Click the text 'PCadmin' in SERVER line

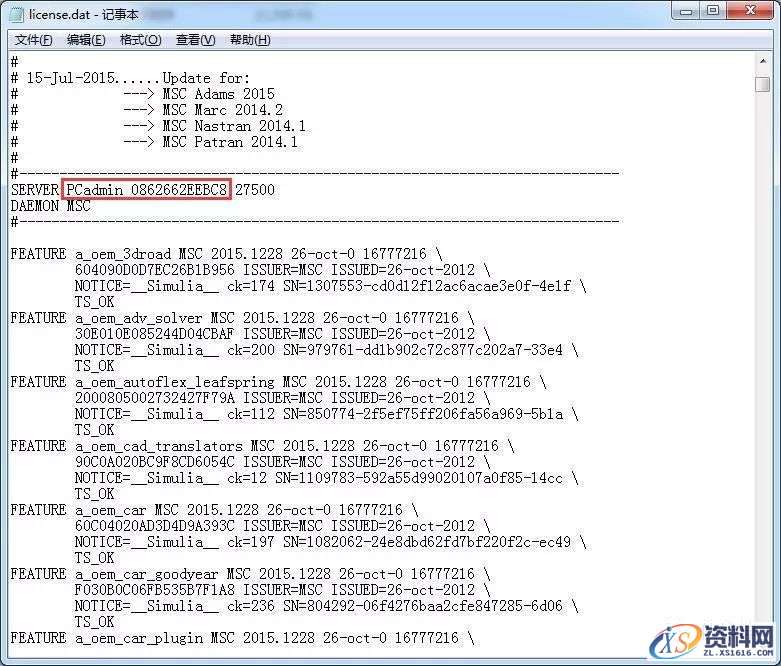pos(95,190)
